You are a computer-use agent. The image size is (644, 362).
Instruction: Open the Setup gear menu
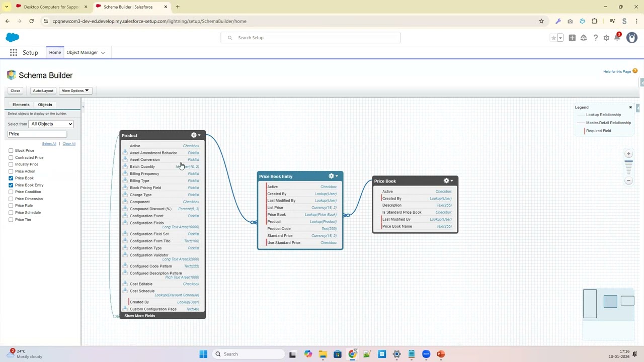(x=606, y=38)
